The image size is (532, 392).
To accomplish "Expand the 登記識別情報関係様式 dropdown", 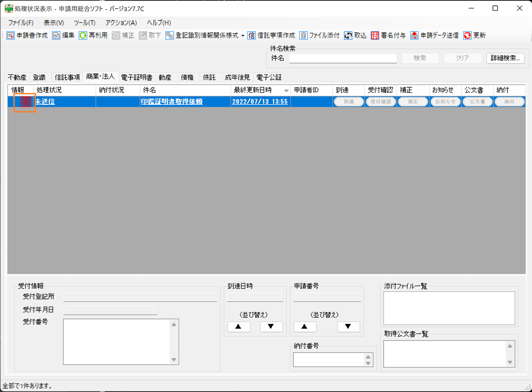I will (x=242, y=35).
